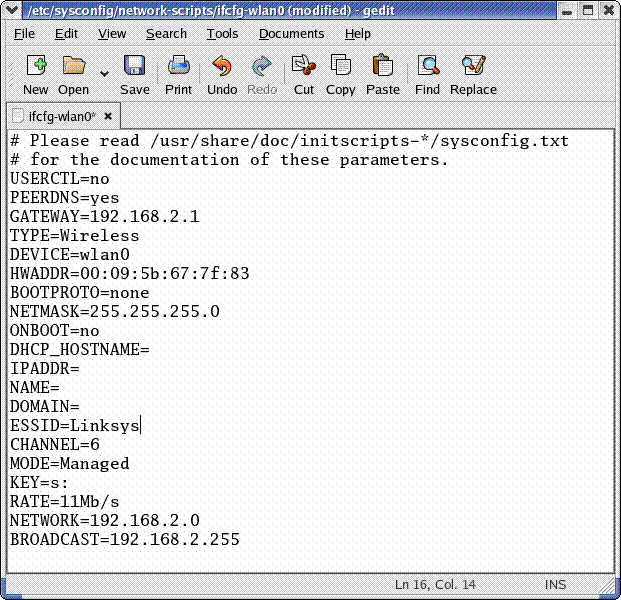Click the NETMASK=255.255.255.0 line
The width and height of the screenshot is (621, 600).
point(114,312)
